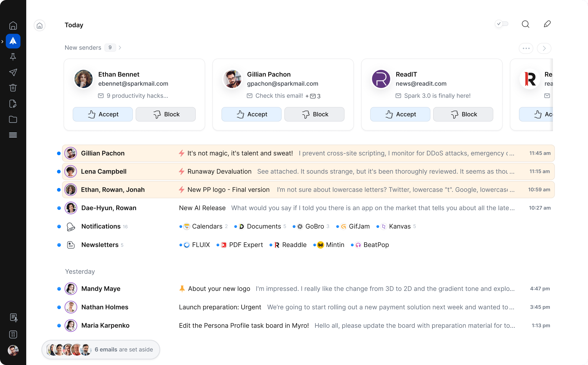588x365 pixels.
Task: Open the Trash icon in sidebar
Action: pyautogui.click(x=13, y=88)
